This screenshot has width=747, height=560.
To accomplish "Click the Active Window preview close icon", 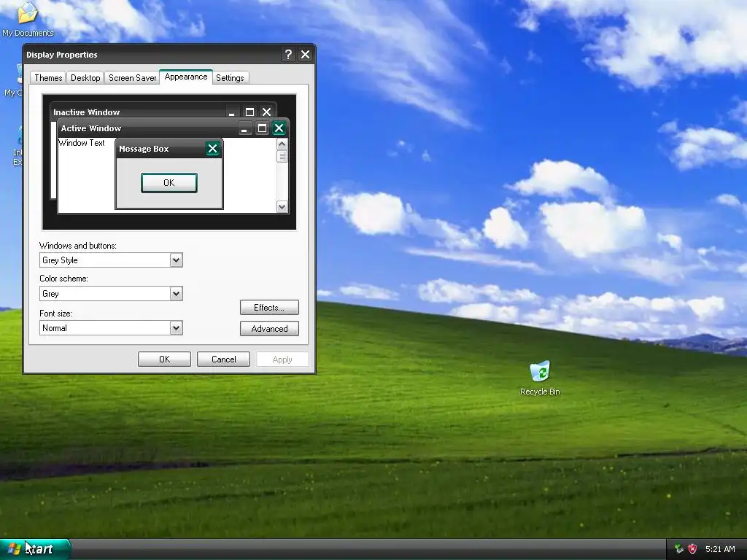I will point(279,128).
